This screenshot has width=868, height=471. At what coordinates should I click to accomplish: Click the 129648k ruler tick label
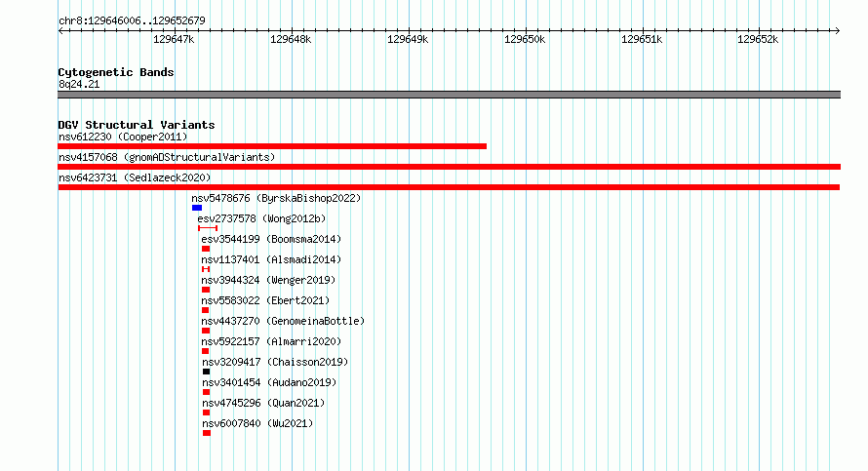291,39
